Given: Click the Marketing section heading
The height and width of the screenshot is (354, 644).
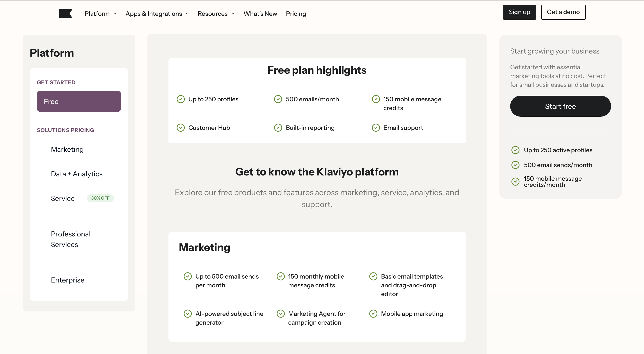Looking at the screenshot, I should [204, 247].
